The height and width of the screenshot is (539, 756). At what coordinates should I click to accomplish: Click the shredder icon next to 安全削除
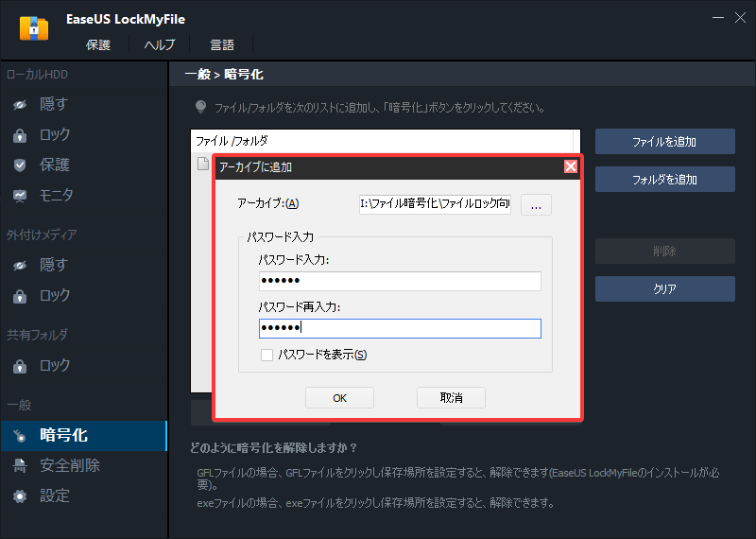[x=20, y=465]
